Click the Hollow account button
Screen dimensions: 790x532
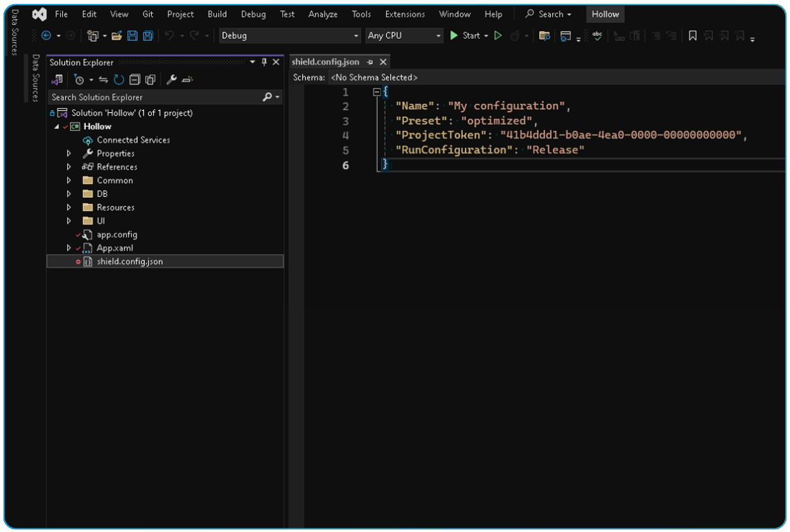pyautogui.click(x=605, y=13)
